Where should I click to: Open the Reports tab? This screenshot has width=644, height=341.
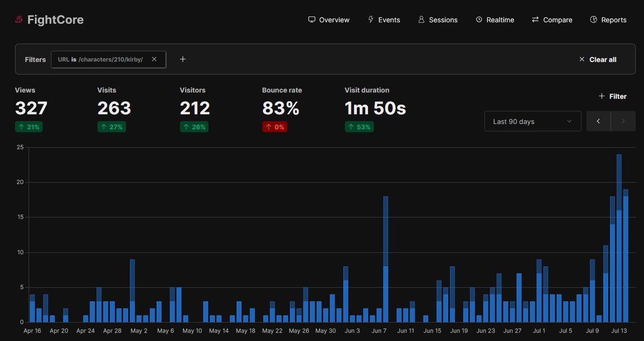click(608, 20)
